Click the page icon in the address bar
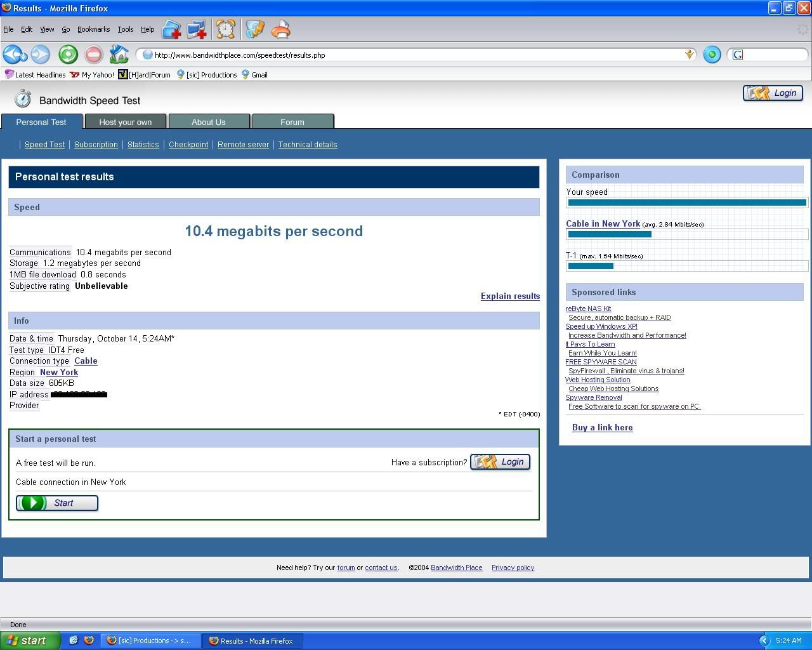812x650 pixels. click(x=147, y=55)
